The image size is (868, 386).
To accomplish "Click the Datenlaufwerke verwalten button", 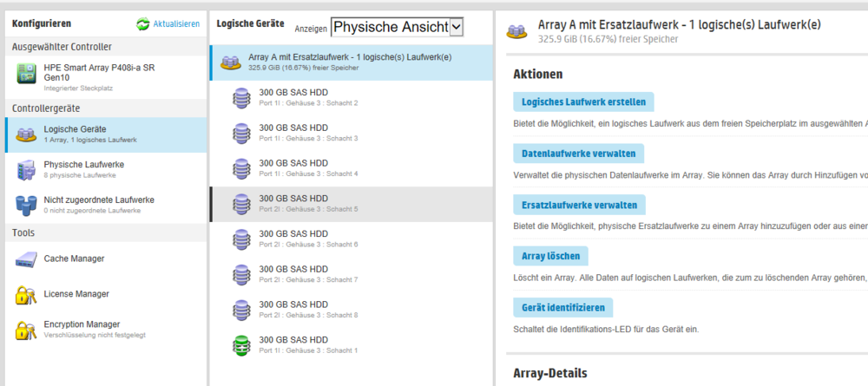I will [578, 154].
